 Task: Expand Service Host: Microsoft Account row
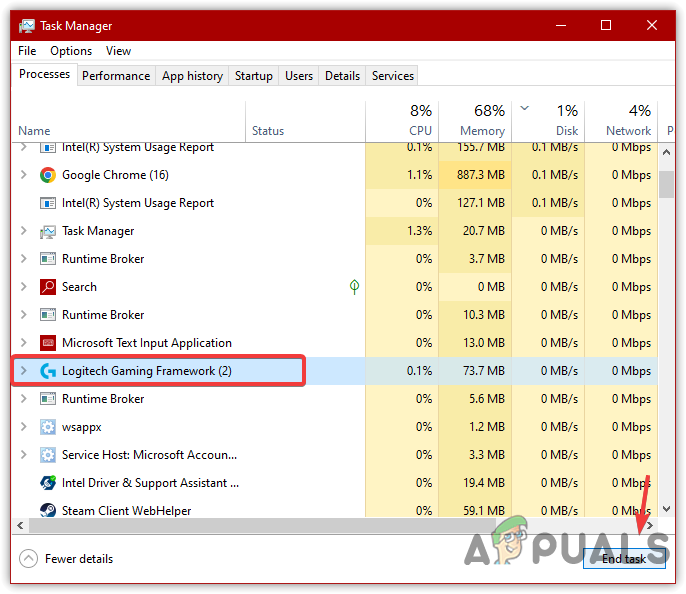point(24,455)
